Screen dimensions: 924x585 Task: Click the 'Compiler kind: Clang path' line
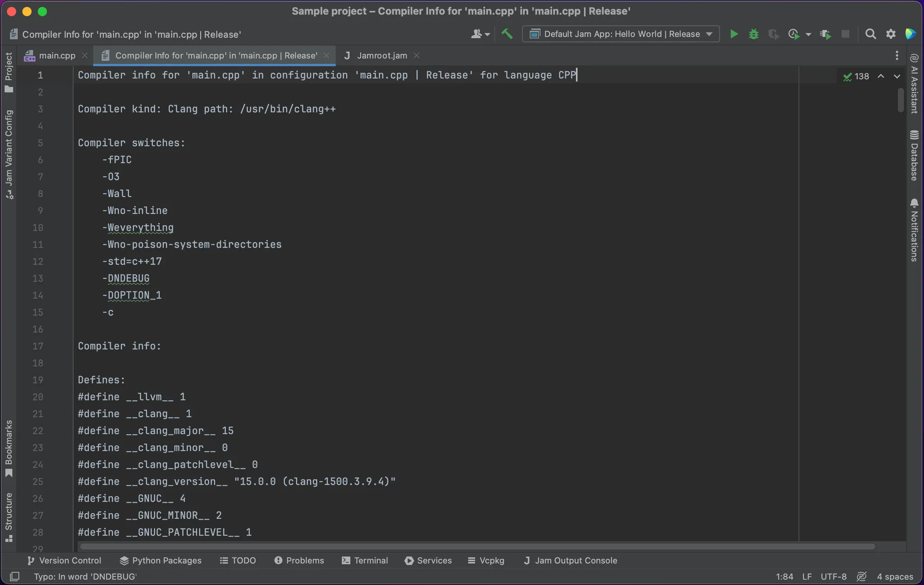click(207, 109)
